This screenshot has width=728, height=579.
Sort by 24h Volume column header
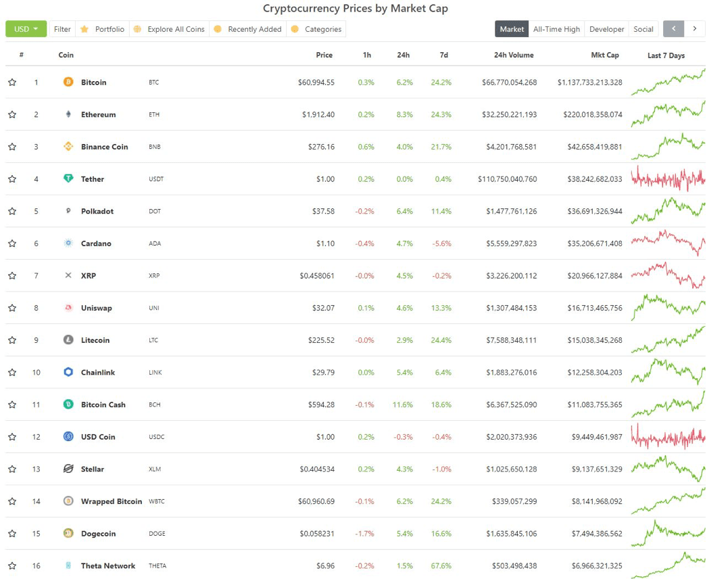514,55
